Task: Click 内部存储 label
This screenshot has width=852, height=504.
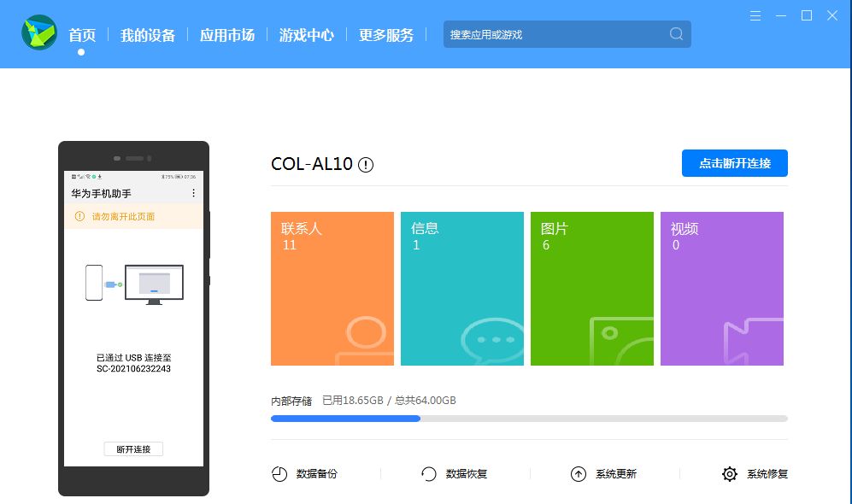Action: point(291,401)
